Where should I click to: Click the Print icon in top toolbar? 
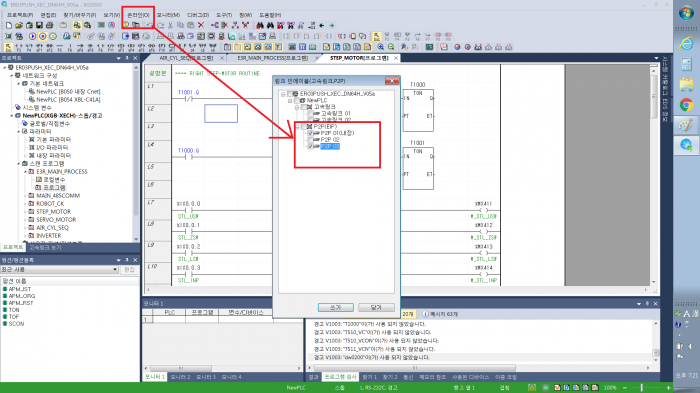50,25
